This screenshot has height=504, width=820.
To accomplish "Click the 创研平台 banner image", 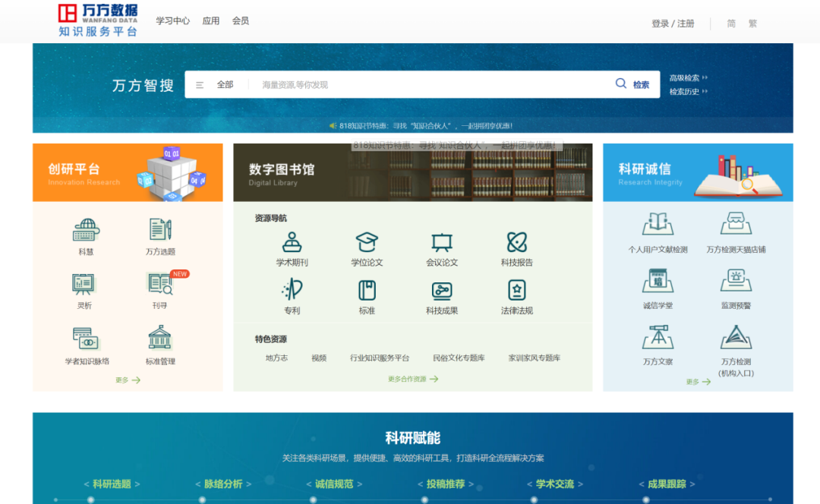I will 128,172.
